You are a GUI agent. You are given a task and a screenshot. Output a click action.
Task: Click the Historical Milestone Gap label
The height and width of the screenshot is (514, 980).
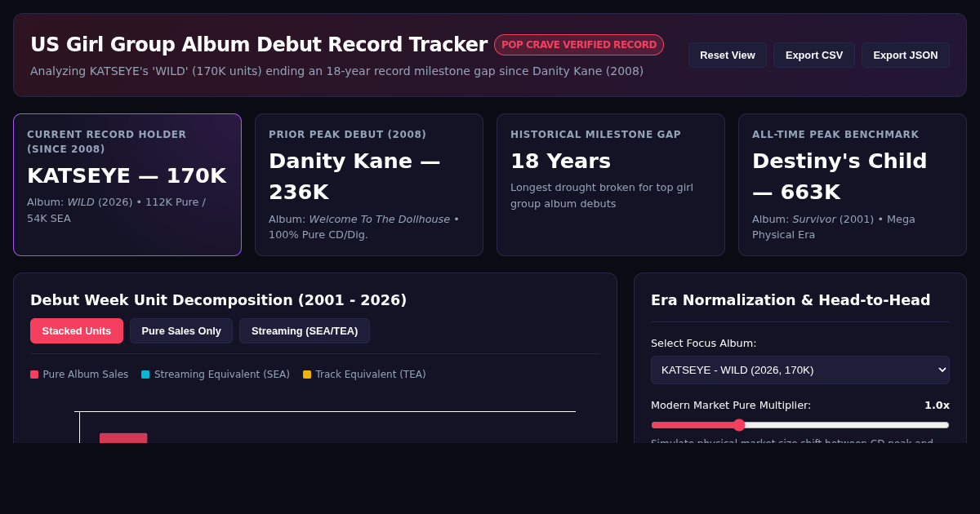[x=596, y=135]
